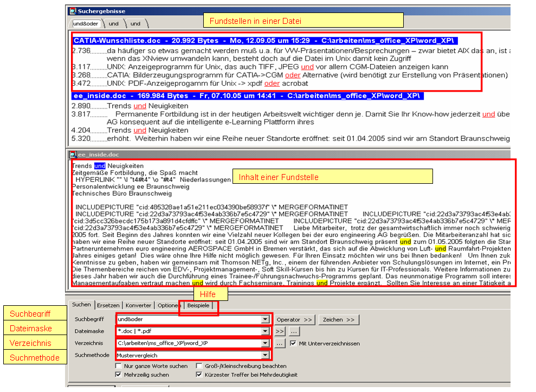Click the red 'und' match in line 3.117
Image resolution: width=536 pixels, height=392 pixels.
click(x=307, y=67)
